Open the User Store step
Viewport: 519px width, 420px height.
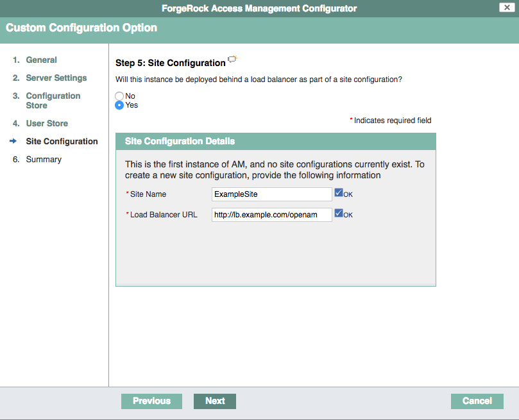47,123
